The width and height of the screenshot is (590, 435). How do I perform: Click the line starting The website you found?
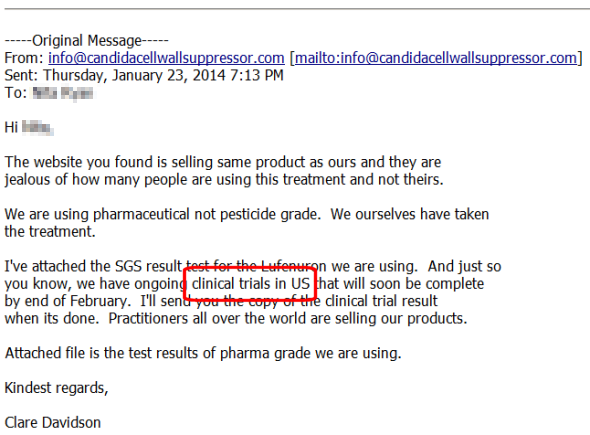223,162
